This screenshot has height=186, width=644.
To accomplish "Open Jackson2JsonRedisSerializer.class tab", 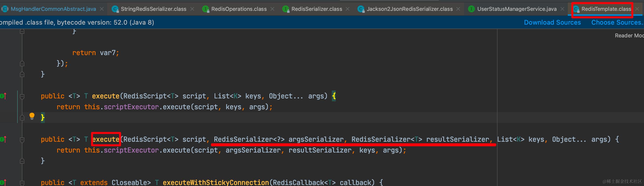I will (410, 9).
